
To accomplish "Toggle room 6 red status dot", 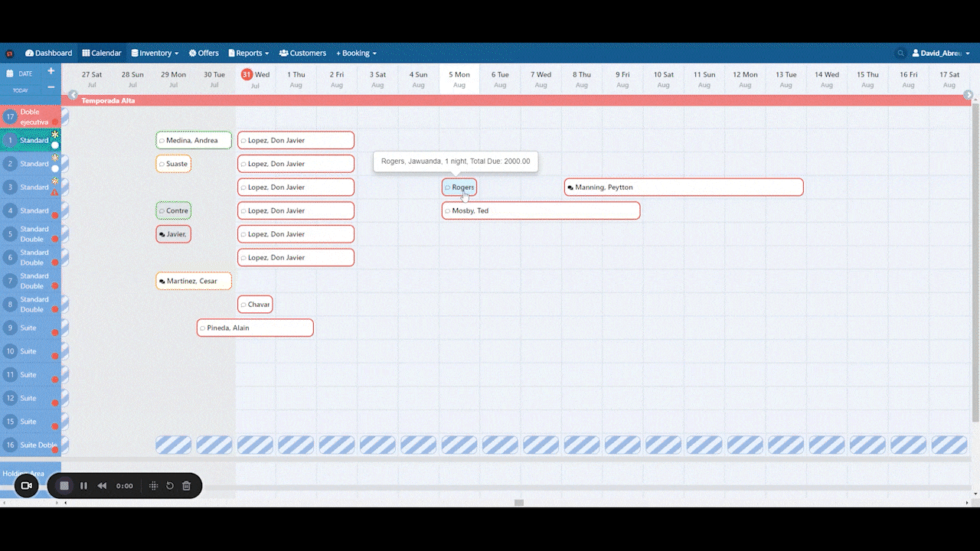I will tap(55, 262).
